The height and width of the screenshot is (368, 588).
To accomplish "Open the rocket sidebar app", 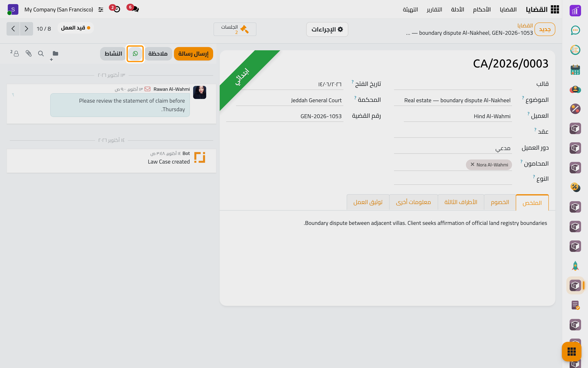I will click(x=575, y=266).
